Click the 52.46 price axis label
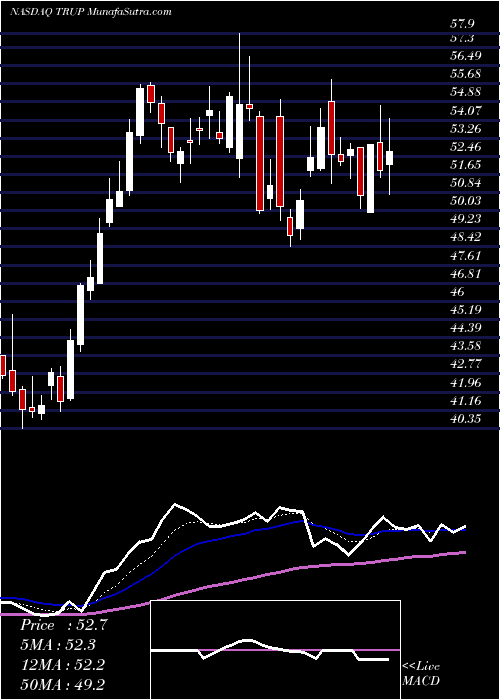The width and height of the screenshot is (500, 700). point(466,146)
